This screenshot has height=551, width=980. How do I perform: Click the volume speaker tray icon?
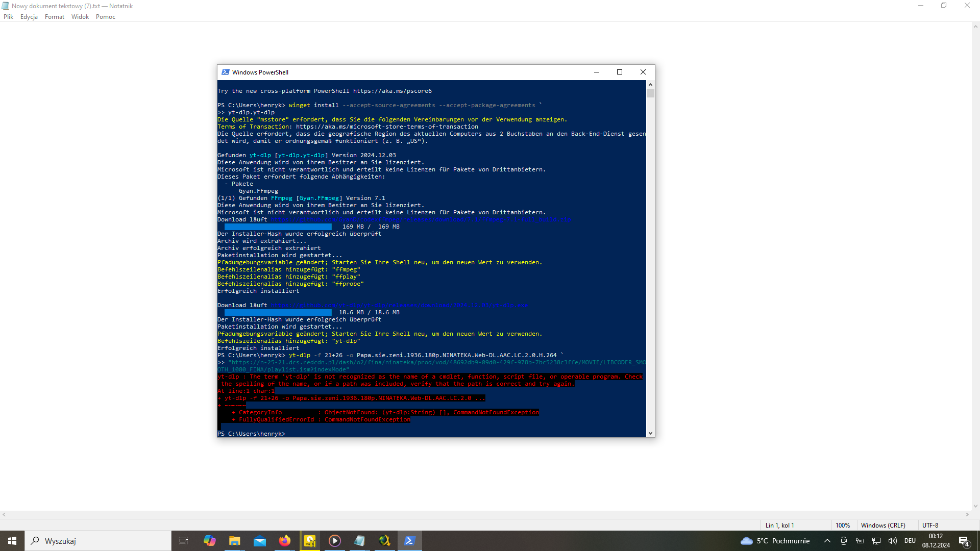[x=892, y=541]
